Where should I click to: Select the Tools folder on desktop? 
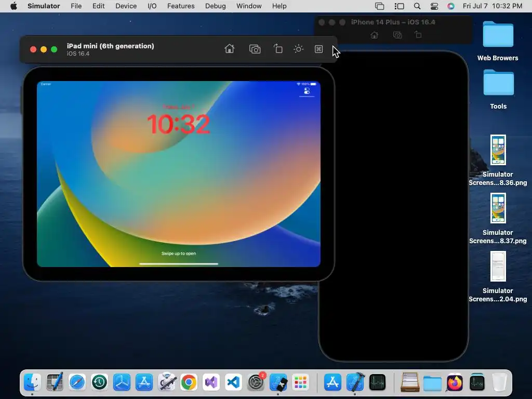pos(498,83)
